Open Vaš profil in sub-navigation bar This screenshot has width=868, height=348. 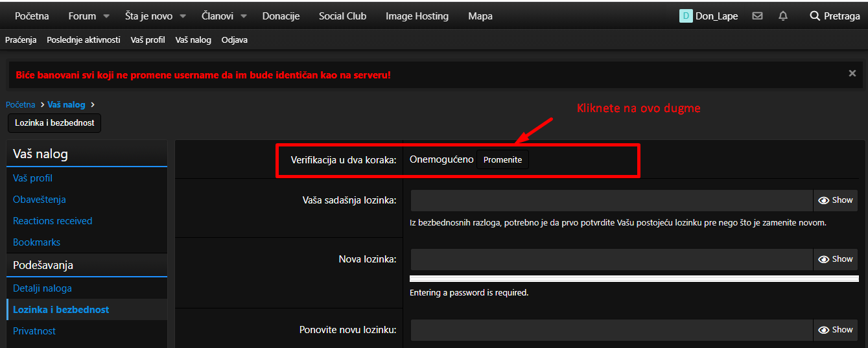(x=148, y=40)
